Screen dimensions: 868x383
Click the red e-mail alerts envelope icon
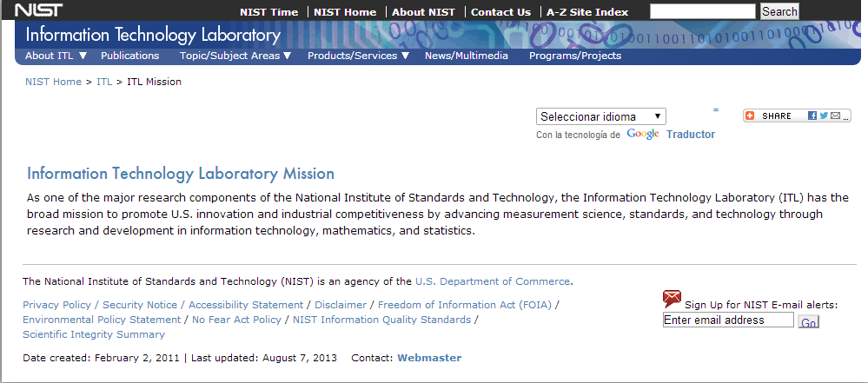pyautogui.click(x=672, y=300)
